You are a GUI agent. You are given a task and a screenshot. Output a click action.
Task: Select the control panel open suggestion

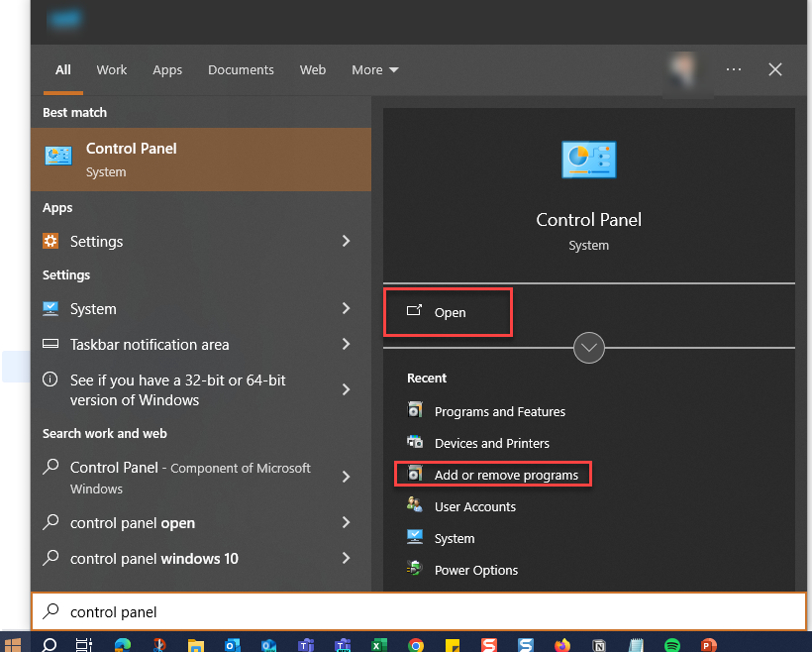pyautogui.click(x=201, y=522)
